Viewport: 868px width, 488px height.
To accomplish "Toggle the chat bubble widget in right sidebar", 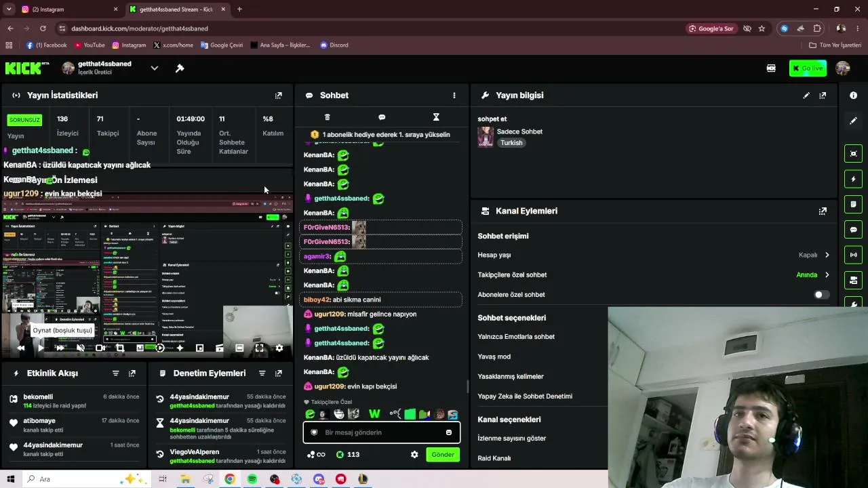I will [x=853, y=230].
